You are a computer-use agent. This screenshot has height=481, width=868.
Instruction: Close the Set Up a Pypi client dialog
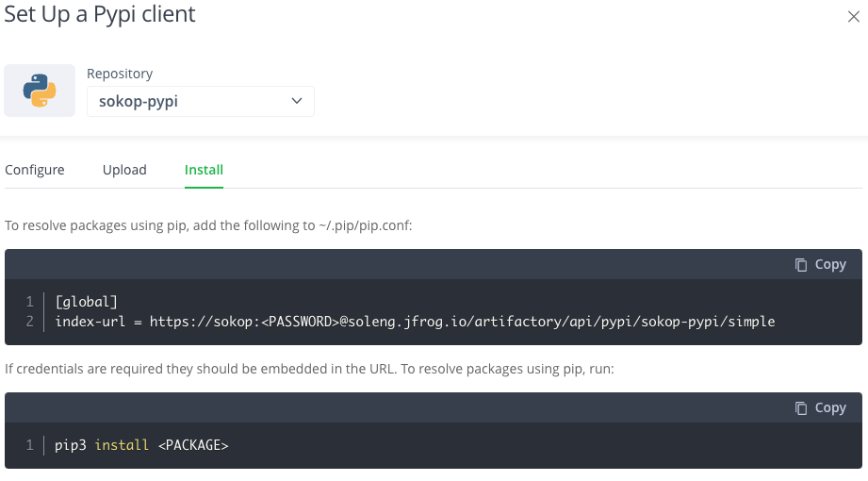(853, 17)
